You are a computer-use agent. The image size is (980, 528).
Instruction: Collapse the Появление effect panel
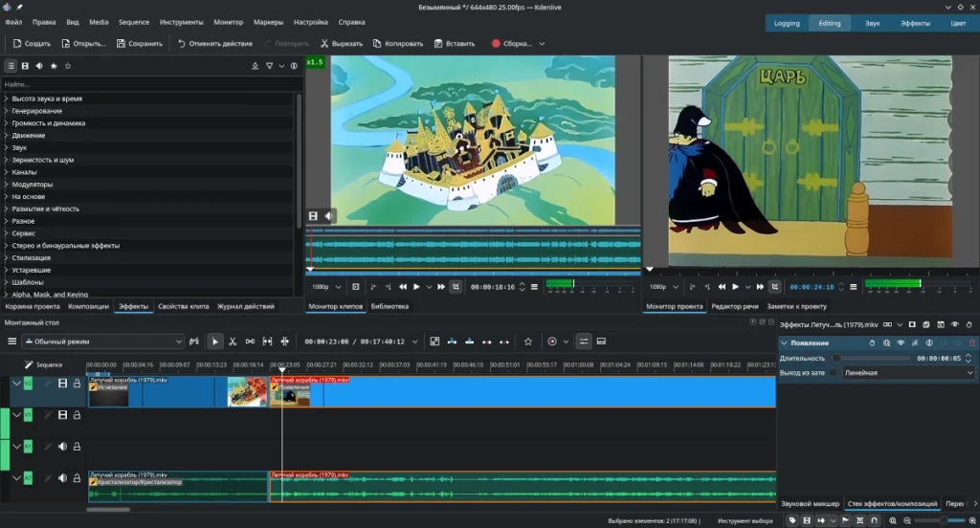(784, 343)
